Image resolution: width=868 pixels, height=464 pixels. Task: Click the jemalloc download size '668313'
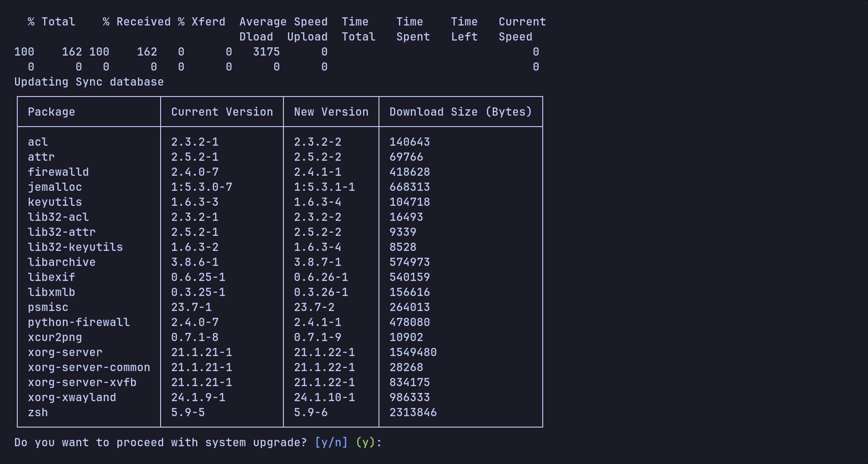coord(410,187)
